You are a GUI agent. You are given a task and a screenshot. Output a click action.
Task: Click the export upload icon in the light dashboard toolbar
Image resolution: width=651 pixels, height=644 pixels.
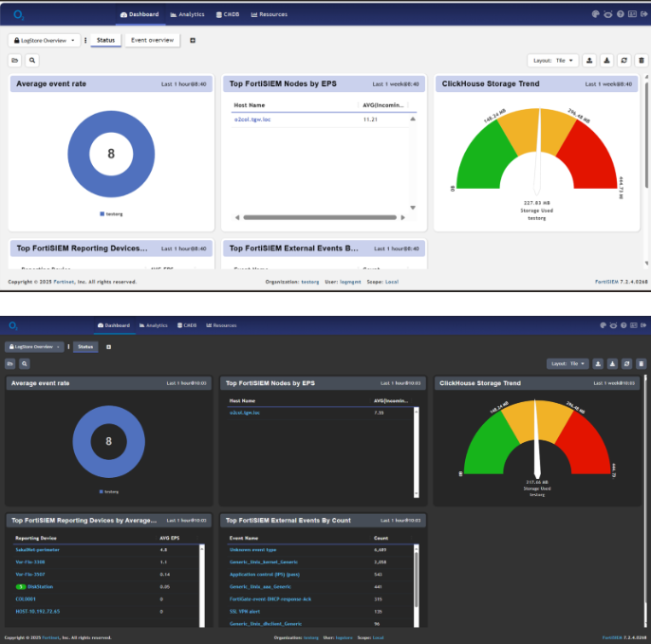[589, 61]
